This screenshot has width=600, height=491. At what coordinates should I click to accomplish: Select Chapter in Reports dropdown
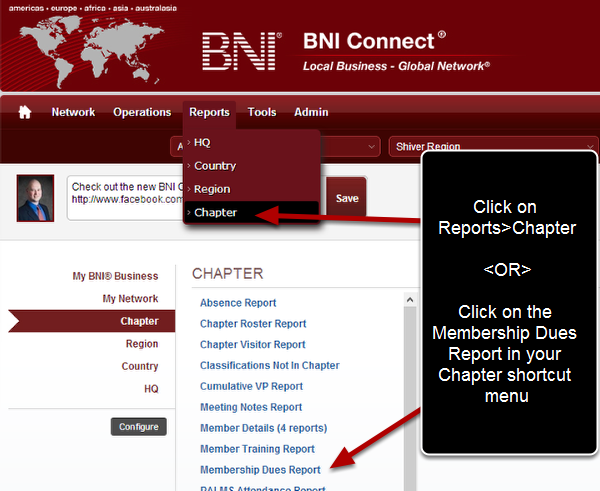216,212
